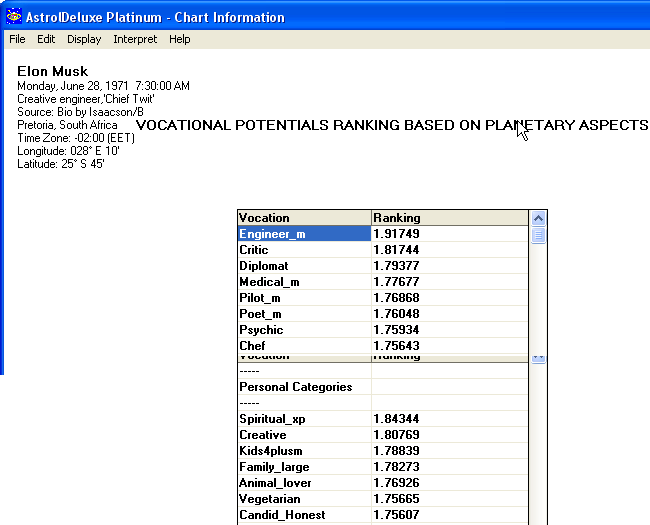650x525 pixels.
Task: Click ranking value 1.78839
Action: [x=396, y=451]
